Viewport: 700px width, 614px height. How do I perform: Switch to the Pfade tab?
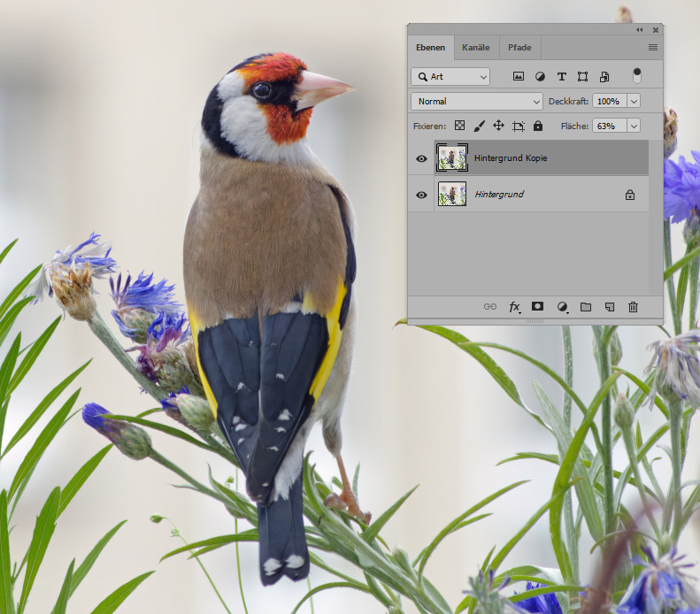(519, 48)
